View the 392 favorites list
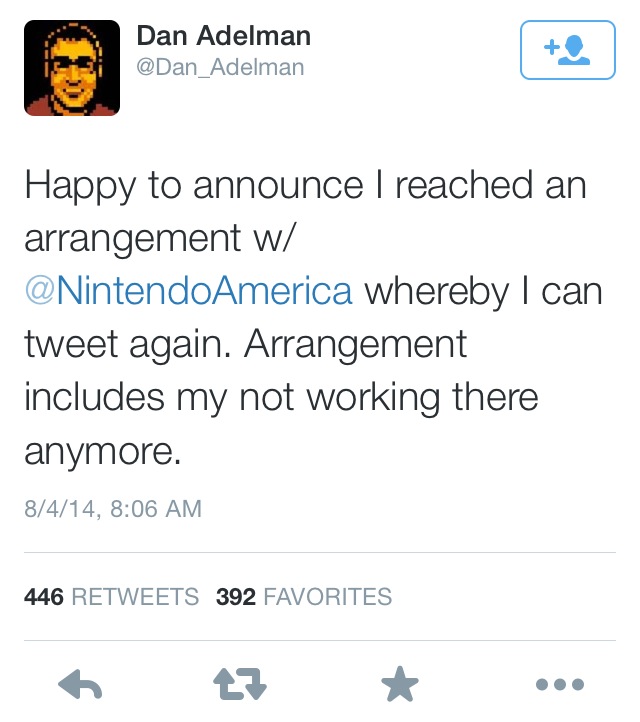The width and height of the screenshot is (640, 722). [x=304, y=597]
